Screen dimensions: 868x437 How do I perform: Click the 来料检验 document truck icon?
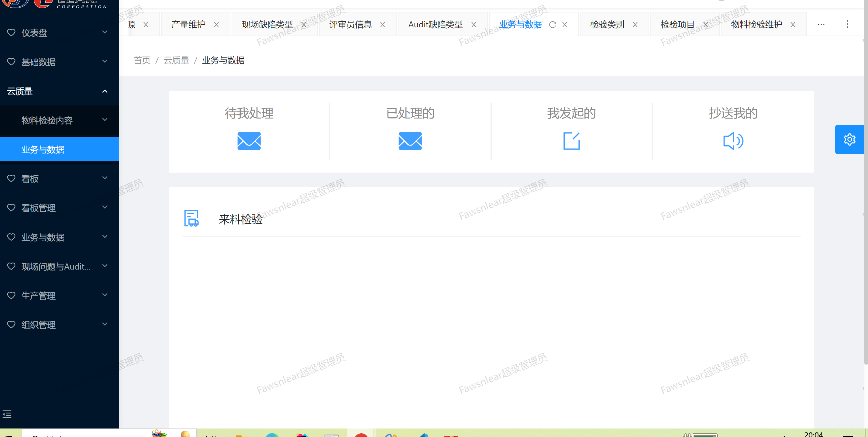pyautogui.click(x=191, y=218)
